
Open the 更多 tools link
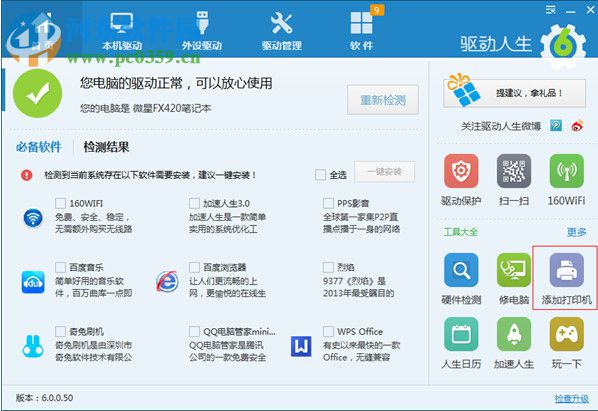[x=576, y=232]
